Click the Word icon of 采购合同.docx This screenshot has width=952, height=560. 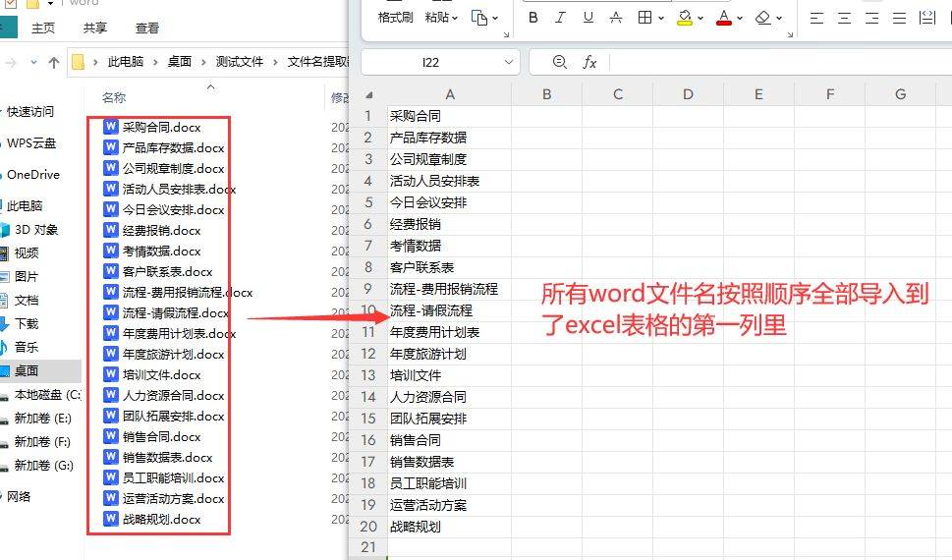110,127
